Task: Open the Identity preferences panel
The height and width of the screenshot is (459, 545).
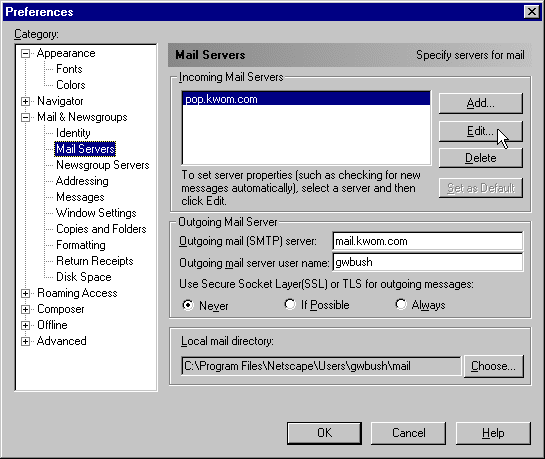Action: tap(73, 133)
